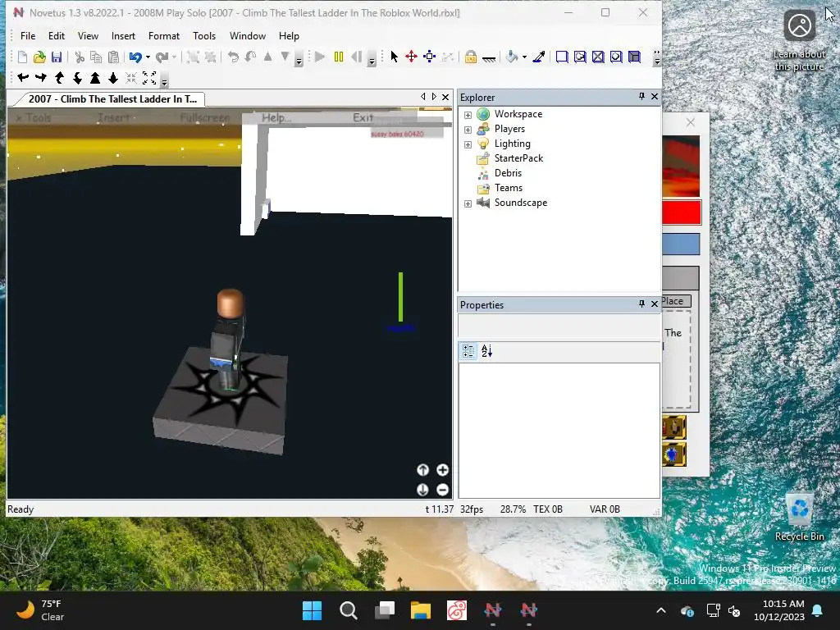Click the Smooth surface square icon
The height and width of the screenshot is (630, 840).
pyautogui.click(x=562, y=57)
